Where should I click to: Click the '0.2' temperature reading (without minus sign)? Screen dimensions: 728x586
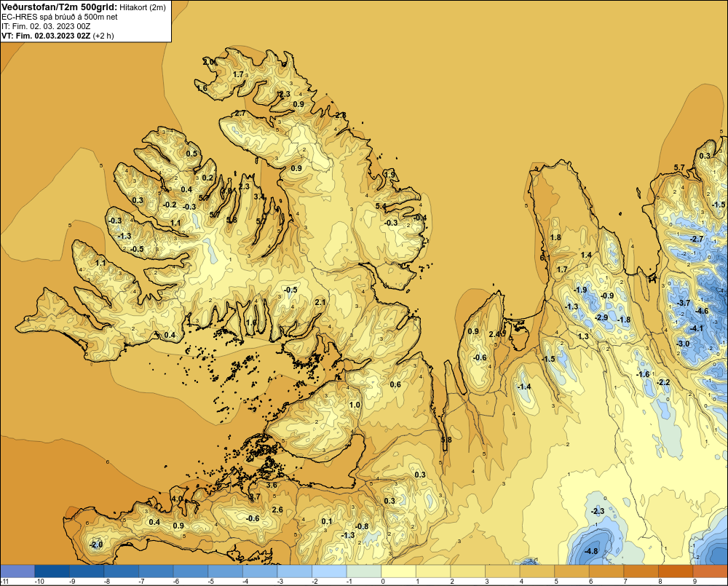click(x=207, y=178)
